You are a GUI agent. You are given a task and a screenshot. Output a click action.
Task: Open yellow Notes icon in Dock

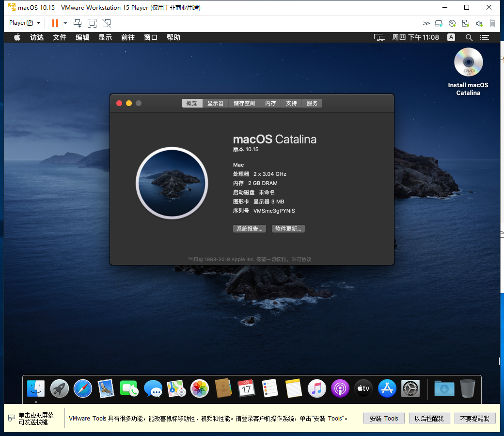294,389
